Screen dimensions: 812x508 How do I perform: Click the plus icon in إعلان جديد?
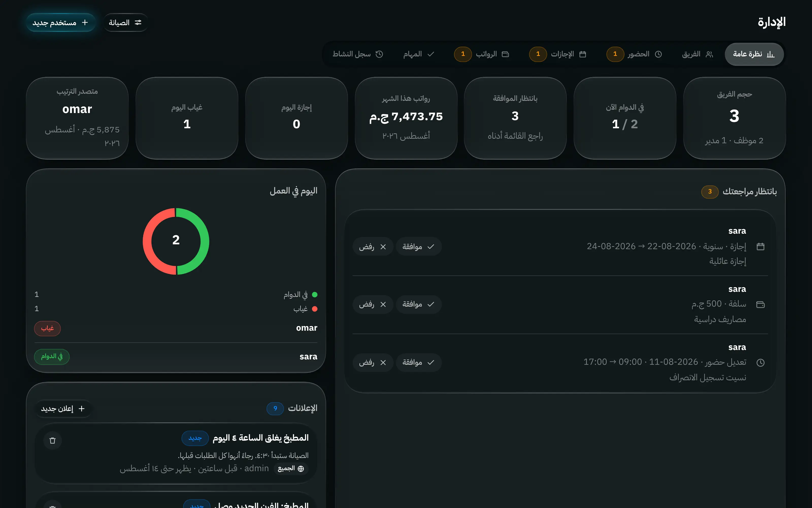[81, 408]
